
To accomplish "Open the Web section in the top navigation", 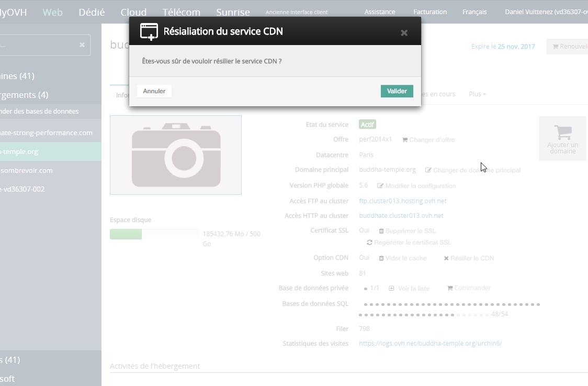I will pos(52,13).
